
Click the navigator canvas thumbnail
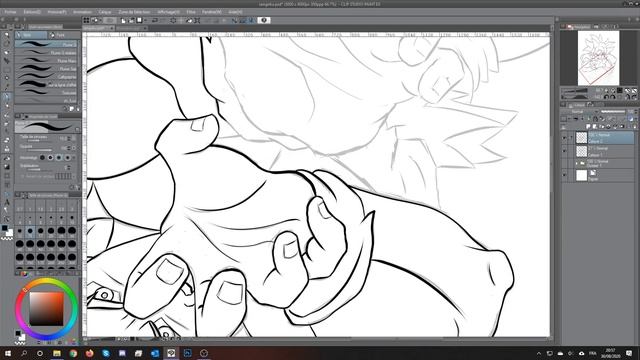(x=598, y=58)
